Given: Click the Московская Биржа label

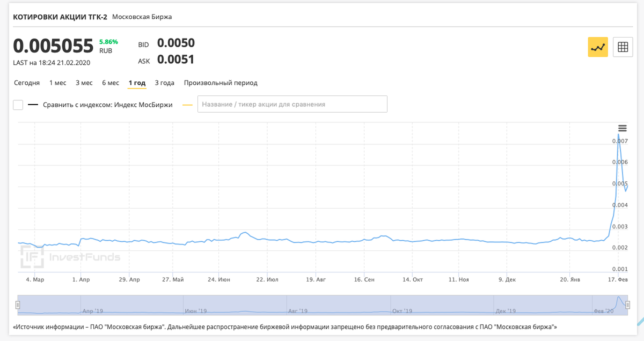Looking at the screenshot, I should pyautogui.click(x=142, y=17).
